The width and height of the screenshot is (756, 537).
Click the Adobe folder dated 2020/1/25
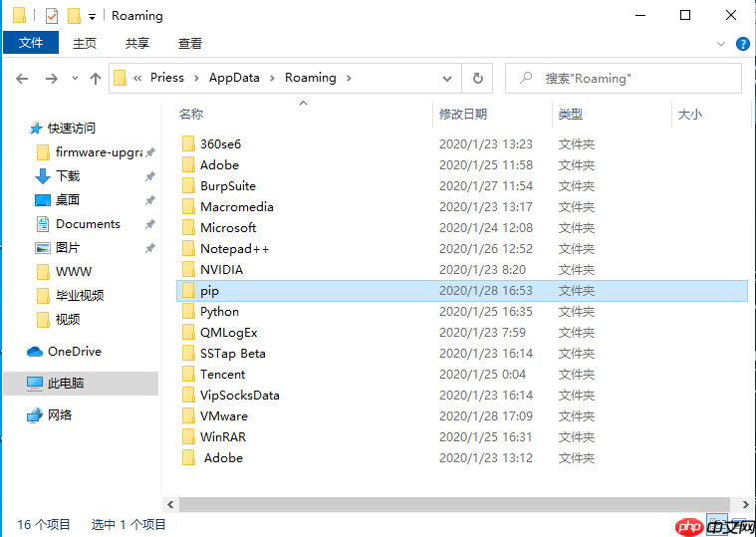[219, 165]
